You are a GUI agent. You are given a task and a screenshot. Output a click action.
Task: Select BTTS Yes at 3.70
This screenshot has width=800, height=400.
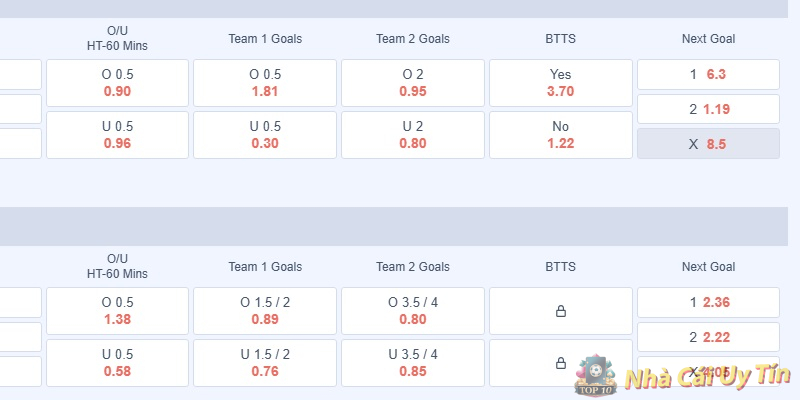click(x=560, y=83)
